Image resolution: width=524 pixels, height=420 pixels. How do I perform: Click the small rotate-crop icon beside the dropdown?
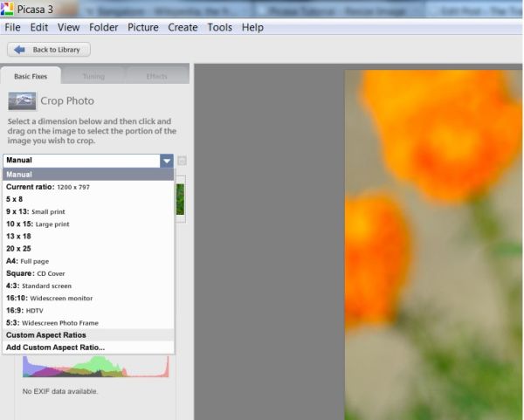pyautogui.click(x=182, y=161)
